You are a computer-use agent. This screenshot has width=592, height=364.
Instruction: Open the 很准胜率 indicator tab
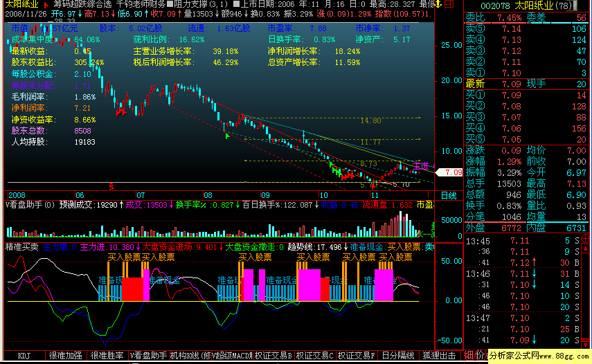107,356
